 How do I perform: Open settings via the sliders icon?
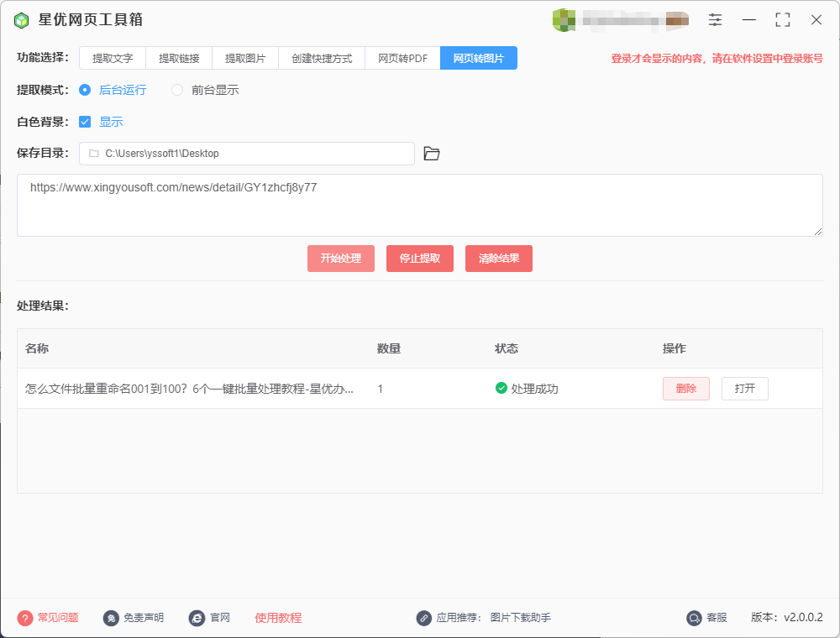(715, 19)
